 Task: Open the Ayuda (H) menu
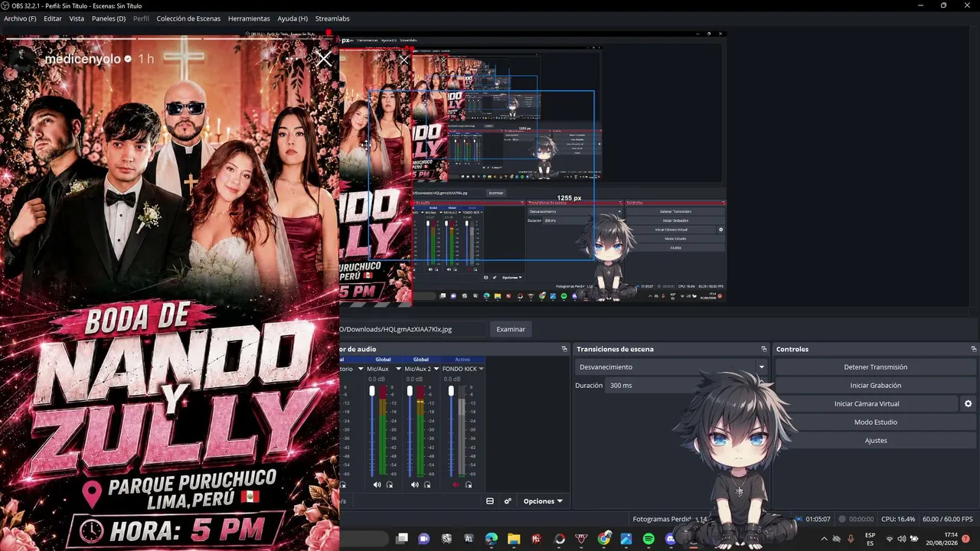pyautogui.click(x=292, y=18)
